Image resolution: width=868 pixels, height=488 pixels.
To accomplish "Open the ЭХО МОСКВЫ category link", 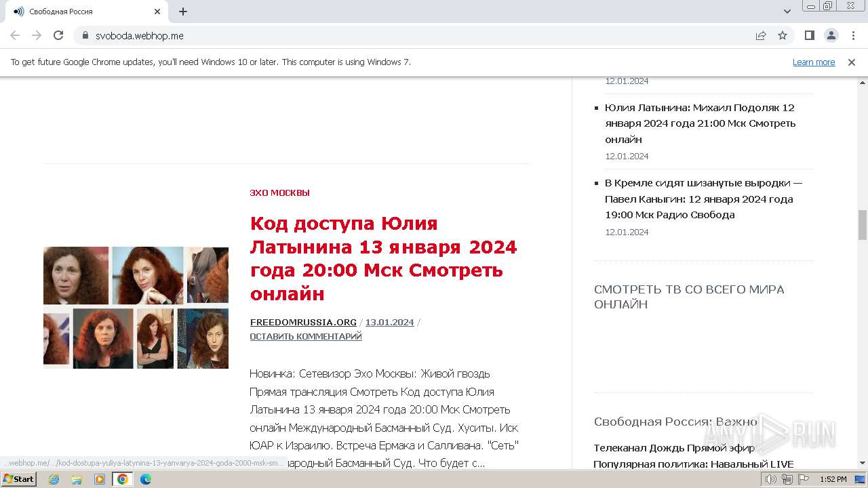I will 279,192.
